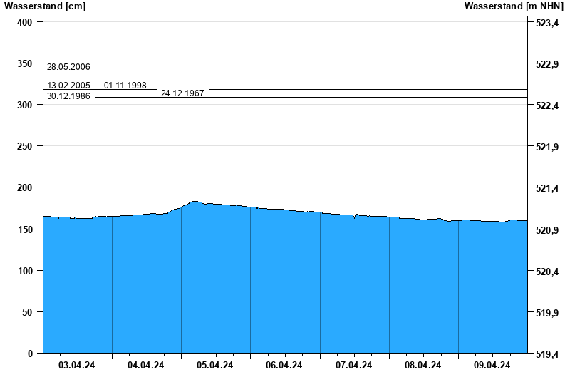This screenshot has width=570, height=392.
Task: Click the 523,4 tick on right axis
Action: coord(546,24)
